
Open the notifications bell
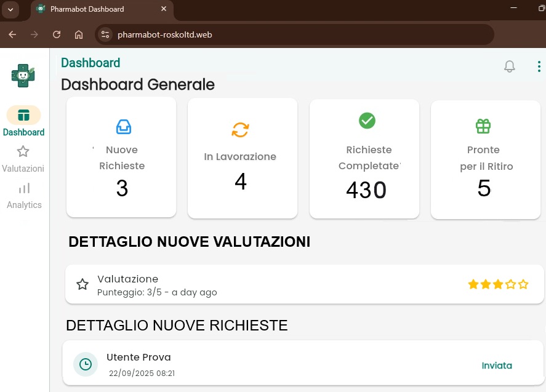510,66
